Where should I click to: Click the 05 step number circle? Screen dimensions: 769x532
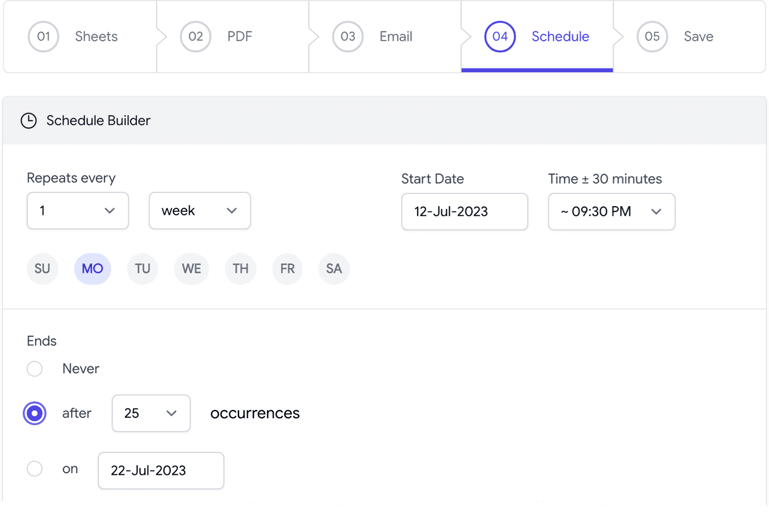652,36
